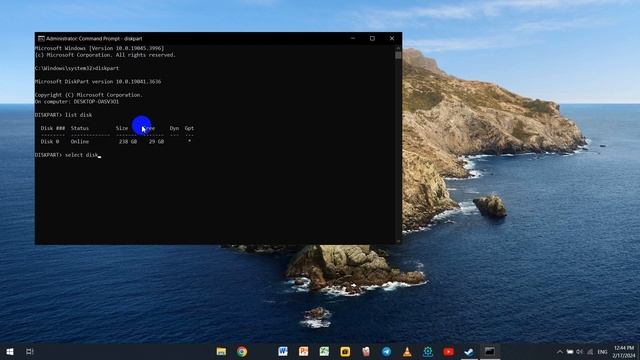This screenshot has height=360, width=640.
Task: Close the Command Prompt window
Action: click(392, 38)
